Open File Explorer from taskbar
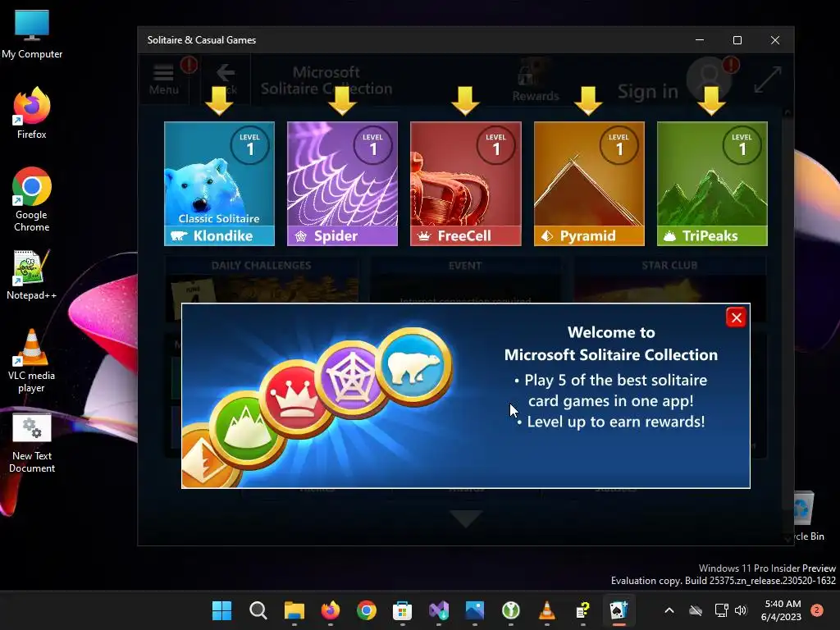 click(294, 610)
